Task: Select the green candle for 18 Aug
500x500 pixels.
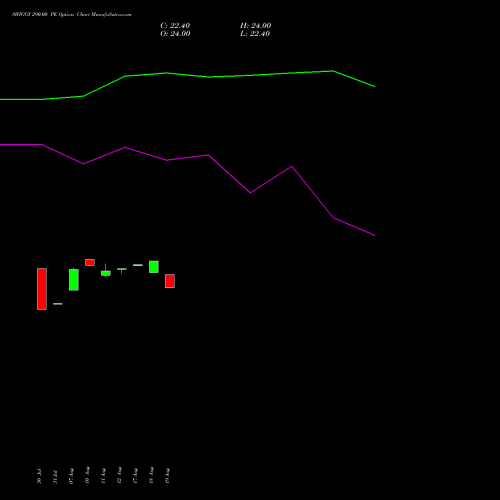Action: coord(154,267)
